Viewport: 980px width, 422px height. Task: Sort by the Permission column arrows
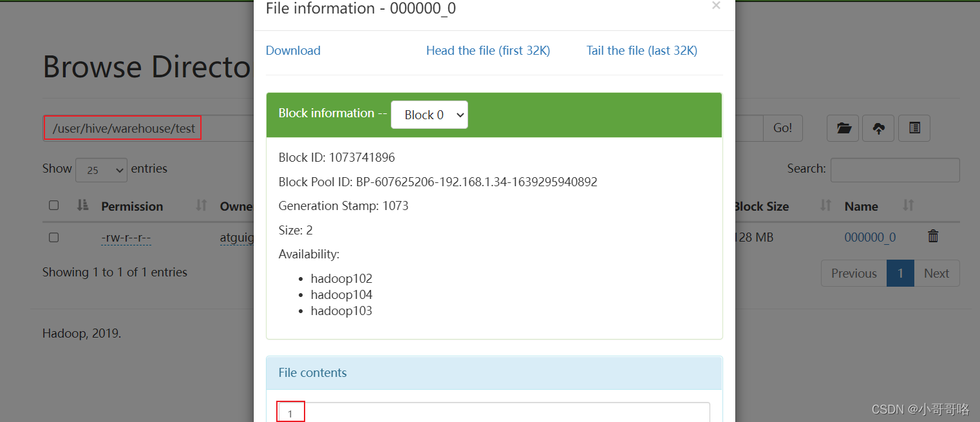click(x=202, y=206)
